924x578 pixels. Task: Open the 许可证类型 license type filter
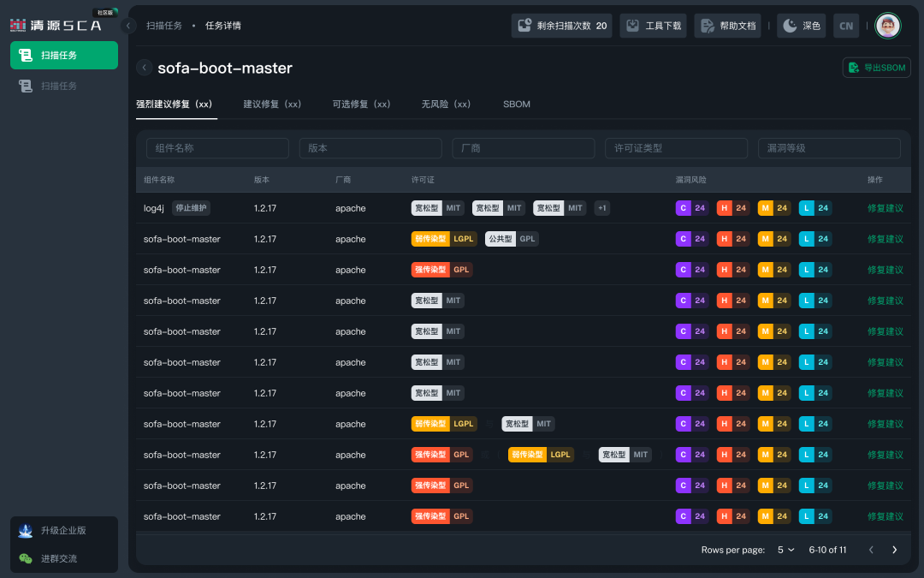tap(676, 148)
